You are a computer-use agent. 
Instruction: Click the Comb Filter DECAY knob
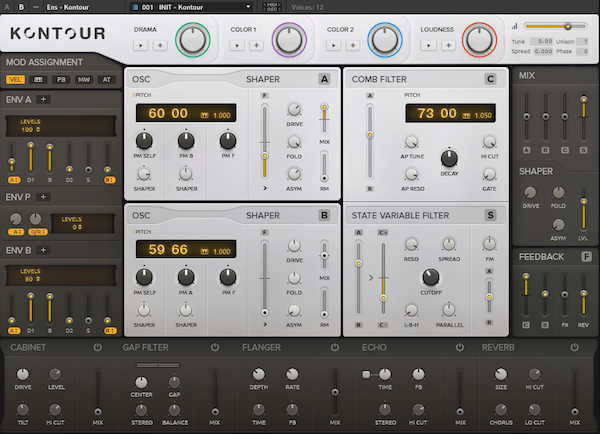coord(449,158)
